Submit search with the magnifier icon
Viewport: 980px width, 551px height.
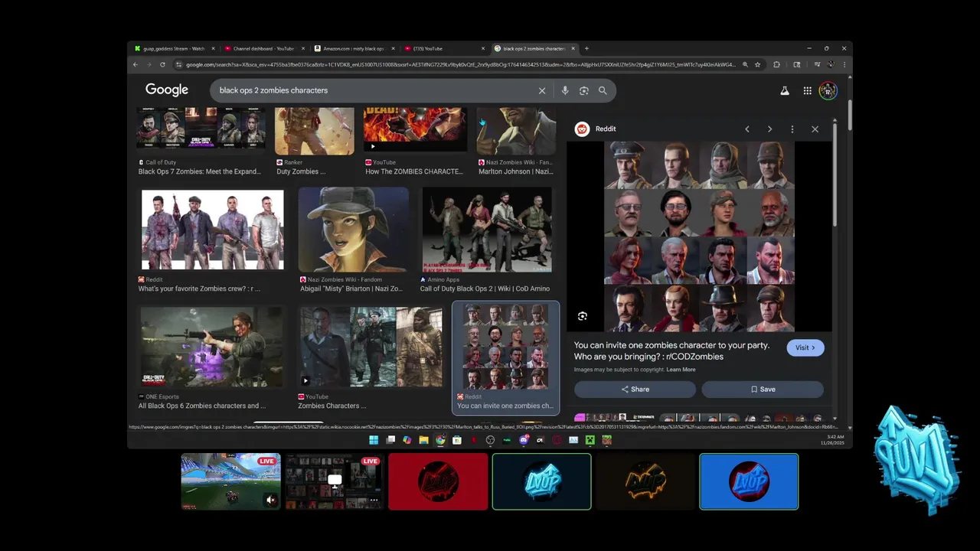[603, 90]
